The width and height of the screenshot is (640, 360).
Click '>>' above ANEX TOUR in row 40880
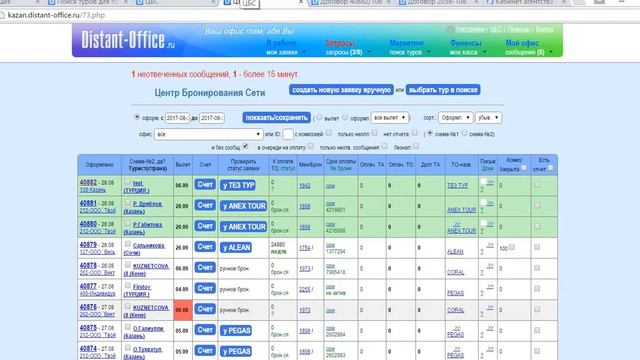point(457,224)
